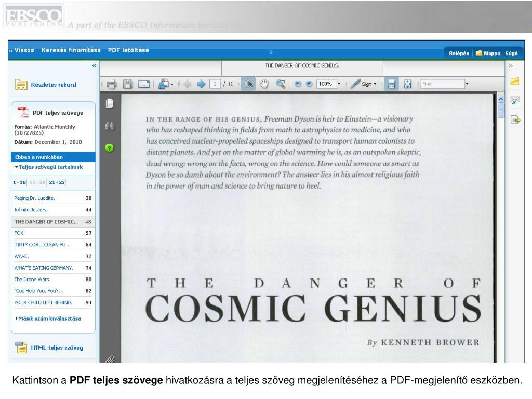Open HTML teljes szöveg link

(x=57, y=348)
